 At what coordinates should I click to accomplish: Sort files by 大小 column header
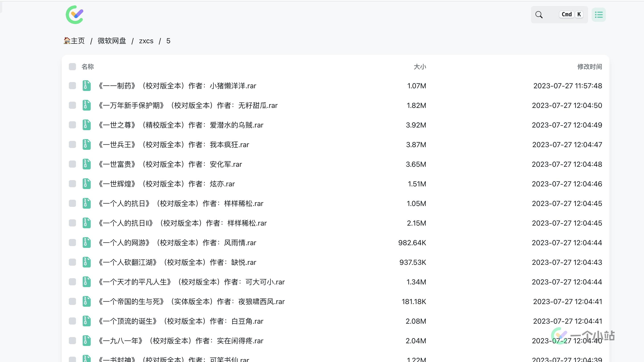tap(420, 67)
